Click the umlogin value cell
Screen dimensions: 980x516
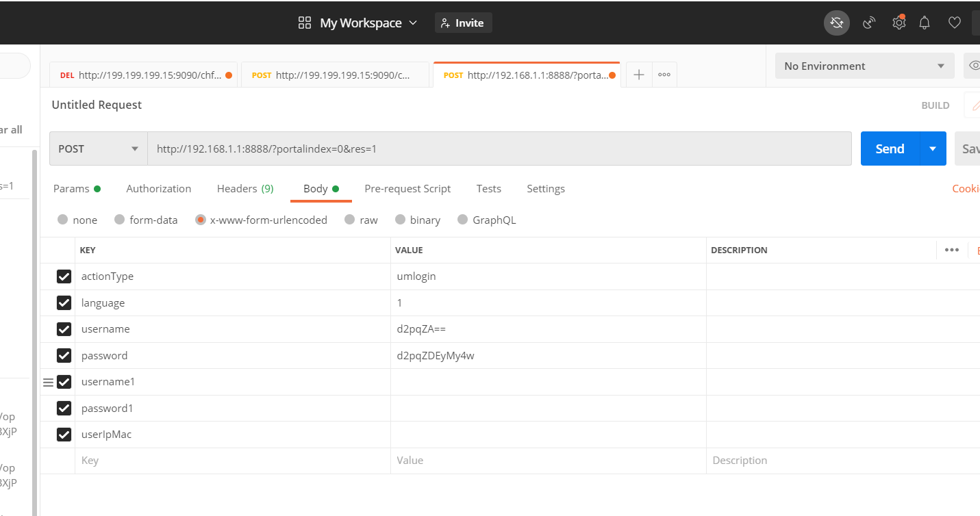(x=549, y=276)
